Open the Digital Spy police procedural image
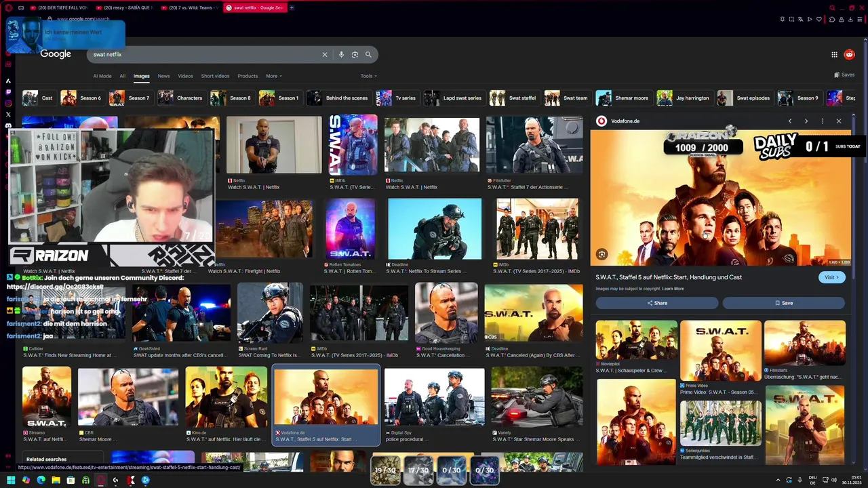The width and height of the screenshot is (868, 488). point(434,396)
